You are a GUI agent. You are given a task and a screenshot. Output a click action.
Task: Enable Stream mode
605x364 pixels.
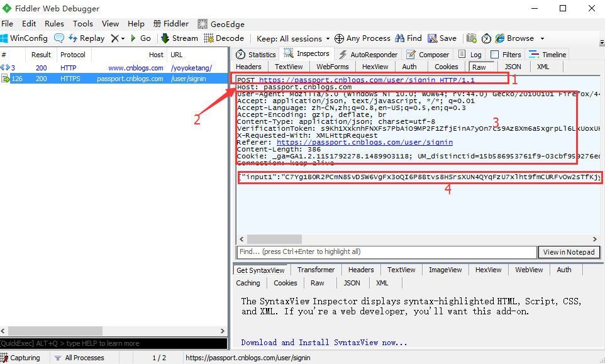[179, 38]
